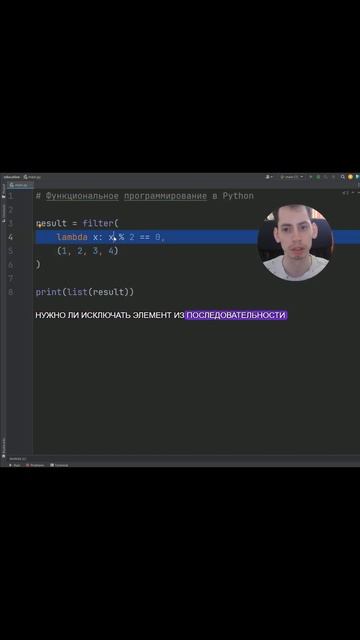
Task: Click the user account icon
Action: coord(269,177)
